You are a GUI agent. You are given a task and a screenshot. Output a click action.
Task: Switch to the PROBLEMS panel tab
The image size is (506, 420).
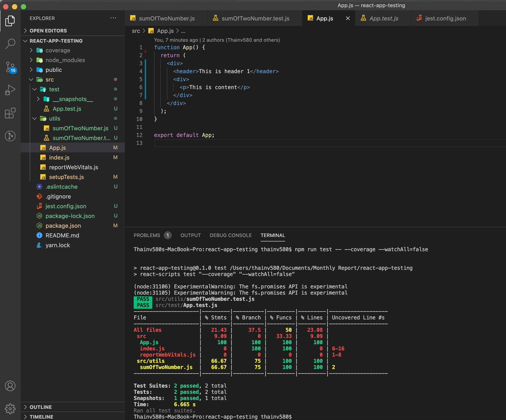(147, 235)
